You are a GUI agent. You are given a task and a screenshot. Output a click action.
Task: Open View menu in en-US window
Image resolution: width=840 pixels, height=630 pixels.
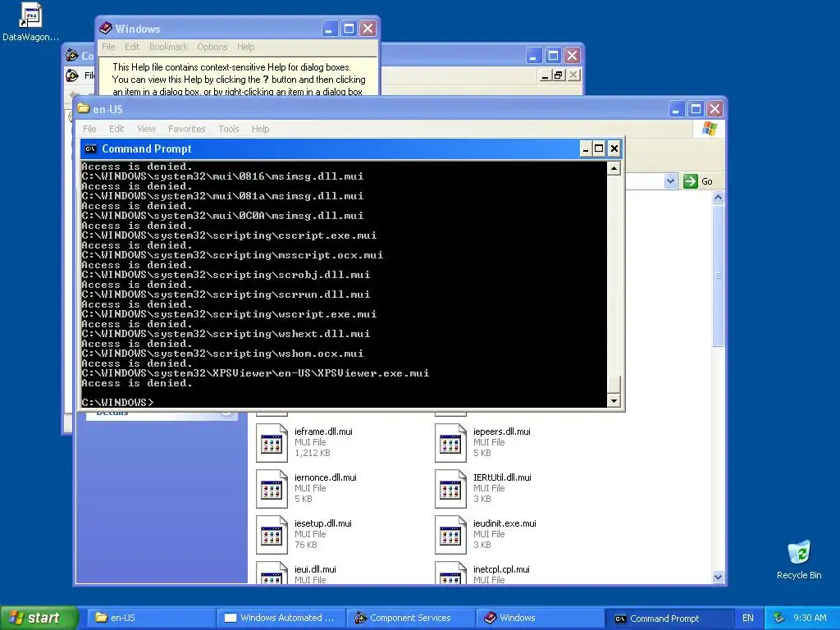146,129
